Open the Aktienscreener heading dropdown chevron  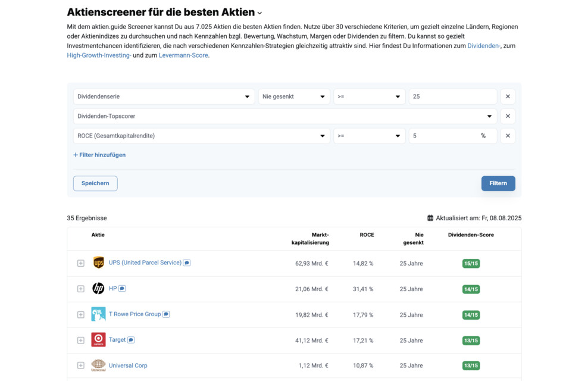tap(259, 13)
